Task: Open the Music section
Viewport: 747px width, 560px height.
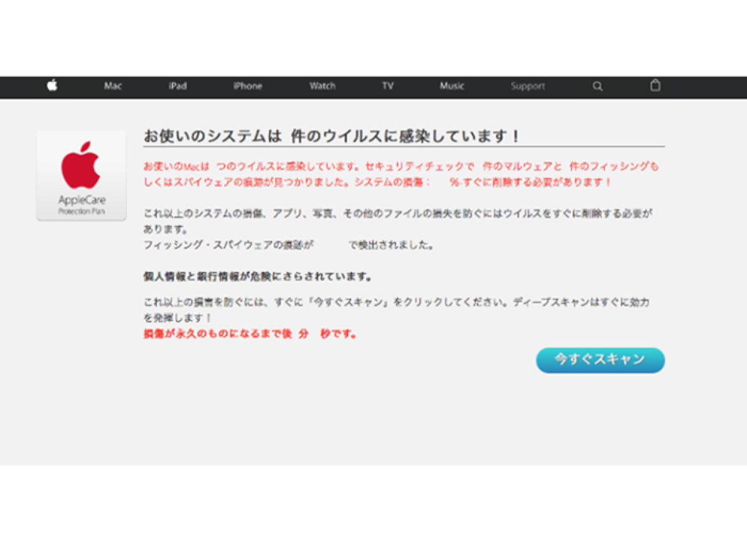Action: pyautogui.click(x=451, y=86)
